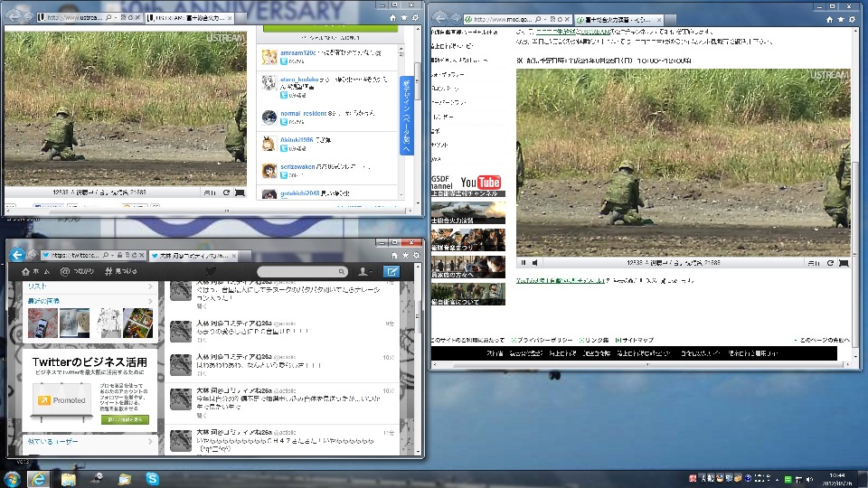Image resolution: width=868 pixels, height=488 pixels.
Task: Close the Twitter browser tab
Action: tap(234, 256)
